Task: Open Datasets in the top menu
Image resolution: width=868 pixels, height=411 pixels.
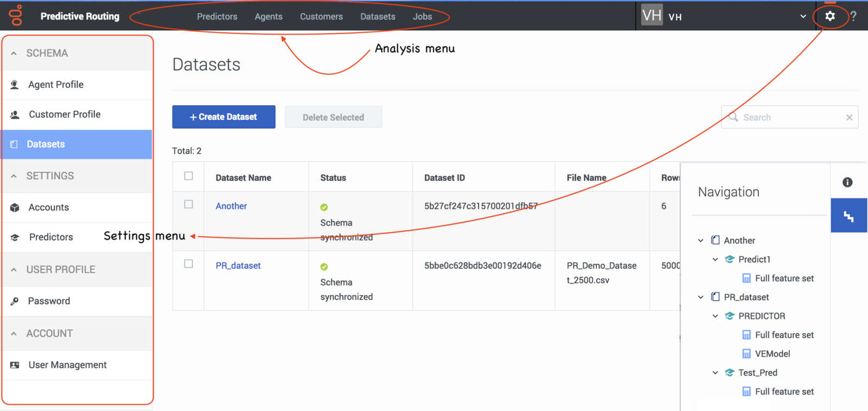Action: [x=378, y=16]
